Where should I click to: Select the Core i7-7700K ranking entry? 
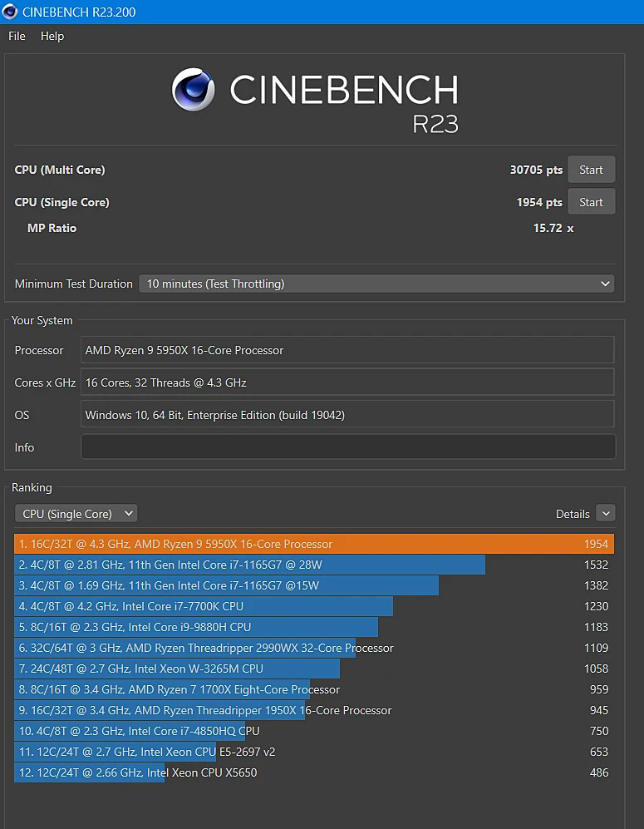pos(314,606)
